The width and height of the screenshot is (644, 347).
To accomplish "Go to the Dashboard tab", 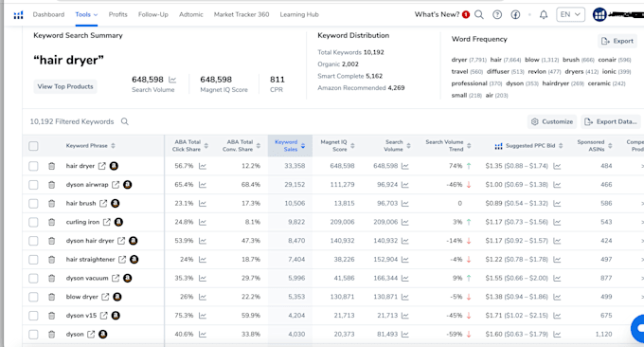I will tap(48, 14).
